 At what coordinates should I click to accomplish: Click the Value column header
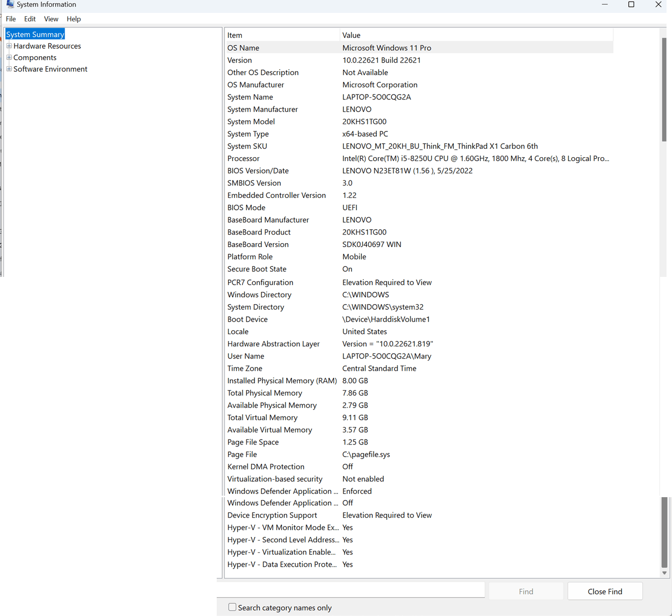tap(477, 35)
